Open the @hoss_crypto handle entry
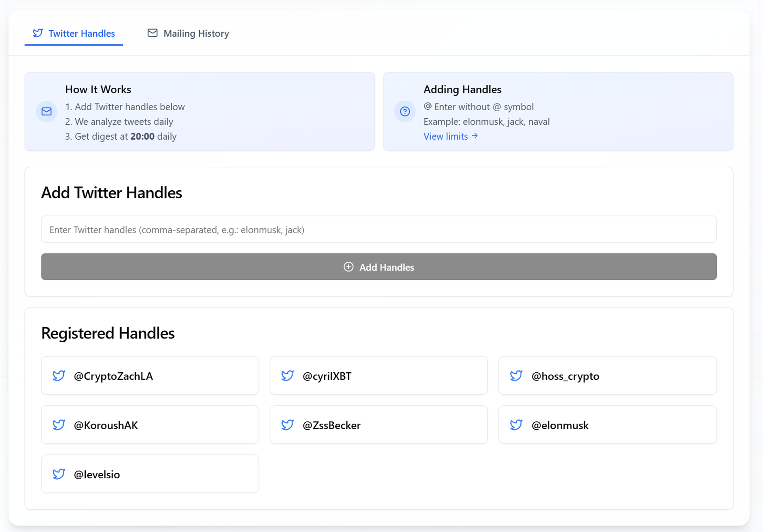 [x=607, y=376]
